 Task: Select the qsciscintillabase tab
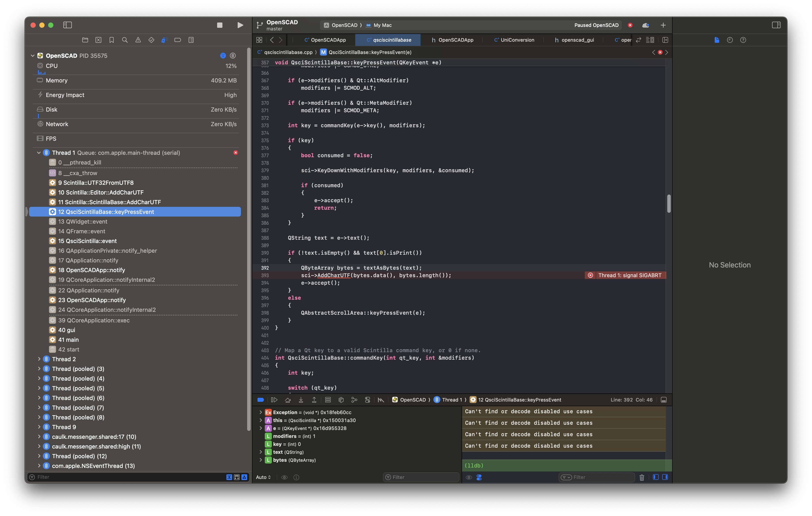388,40
